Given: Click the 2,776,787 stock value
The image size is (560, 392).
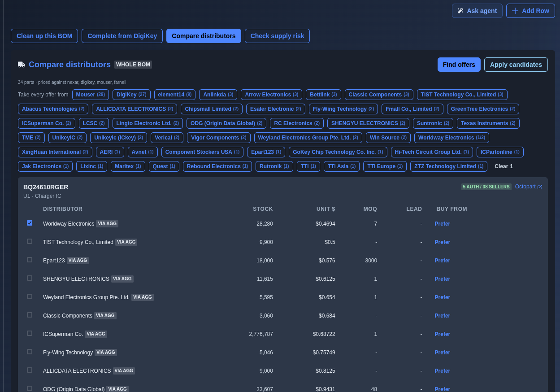Looking at the screenshot, I should coord(261,334).
